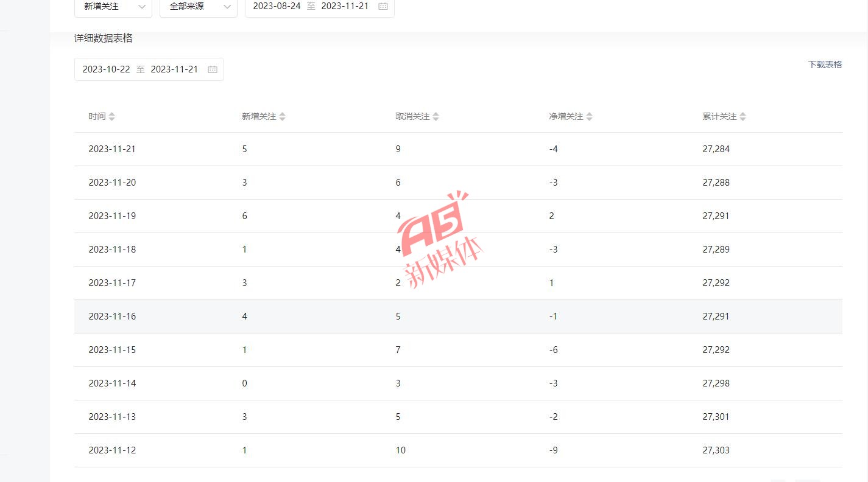Click unfollow count 10 on 2023-11-12

click(x=400, y=450)
